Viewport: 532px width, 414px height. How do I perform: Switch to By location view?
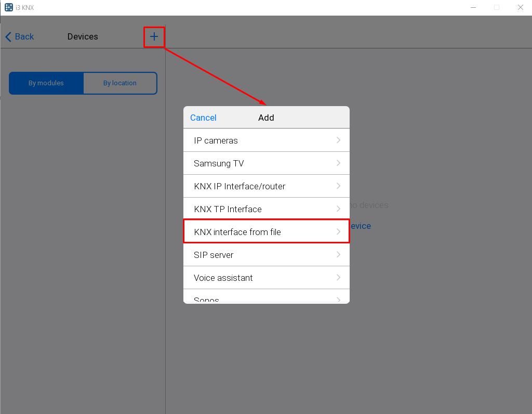[120, 83]
